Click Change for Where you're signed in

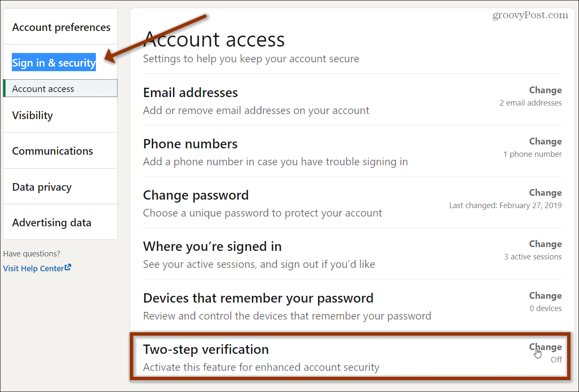[x=545, y=244]
